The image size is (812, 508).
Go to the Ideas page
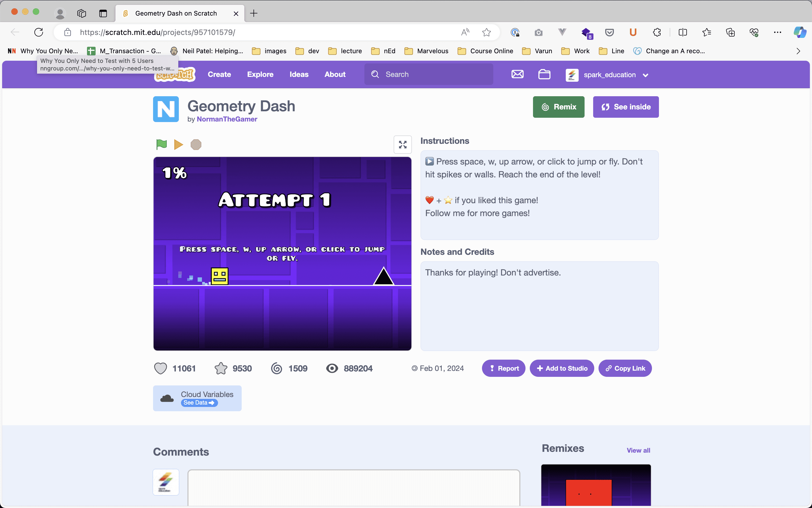click(299, 74)
